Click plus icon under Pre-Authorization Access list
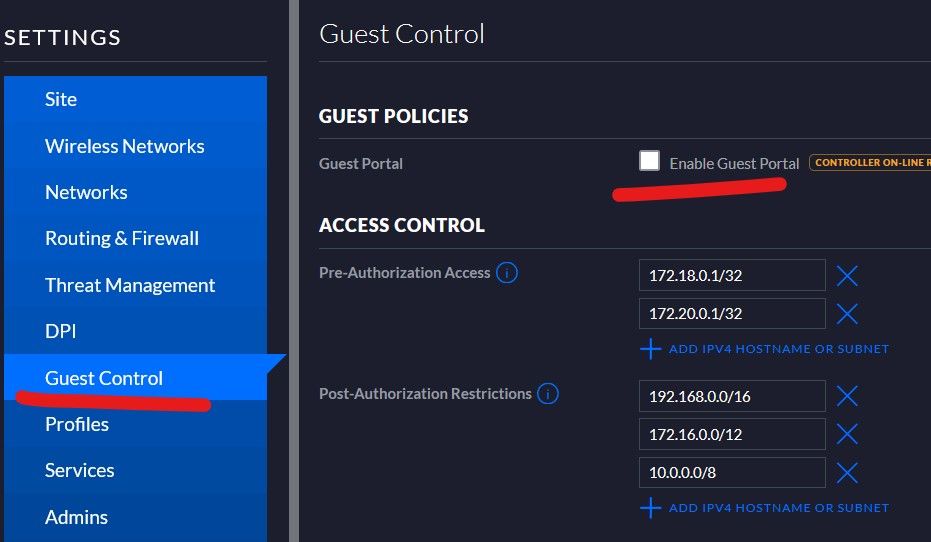The width and height of the screenshot is (931, 542). pyautogui.click(x=651, y=349)
